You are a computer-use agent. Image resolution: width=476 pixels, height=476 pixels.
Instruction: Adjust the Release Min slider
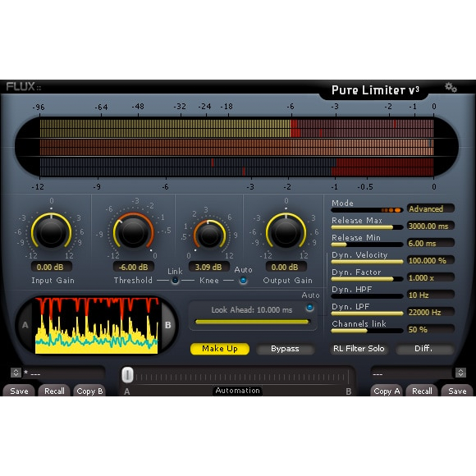(x=367, y=245)
